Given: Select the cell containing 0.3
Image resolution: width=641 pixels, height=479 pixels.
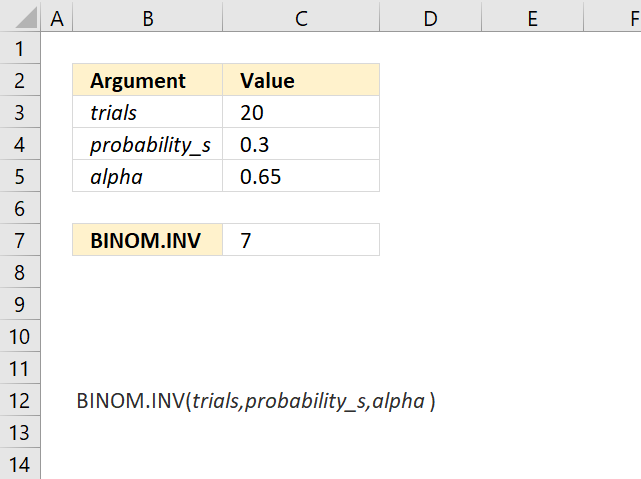Looking at the screenshot, I should coord(301,145).
